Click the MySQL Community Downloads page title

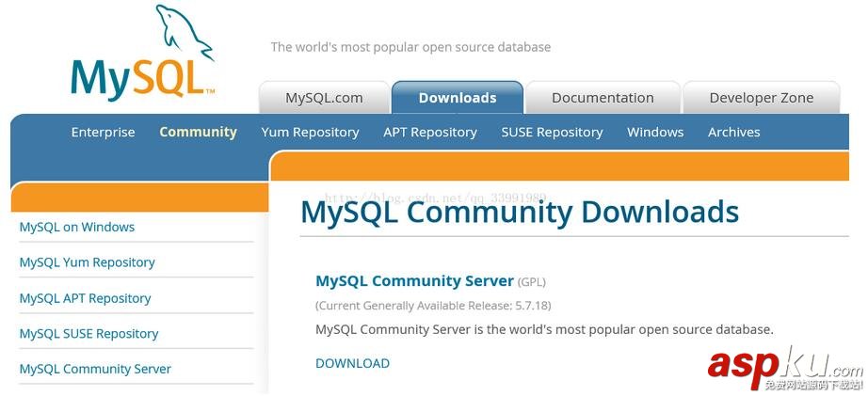(x=520, y=213)
